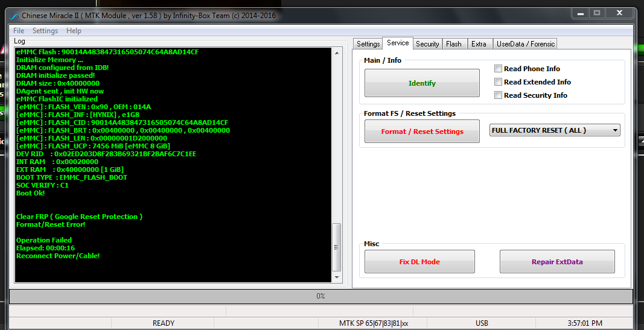Click the 'DAgent sent , init HW now' line
The height and width of the screenshot is (330, 644).
[60, 91]
